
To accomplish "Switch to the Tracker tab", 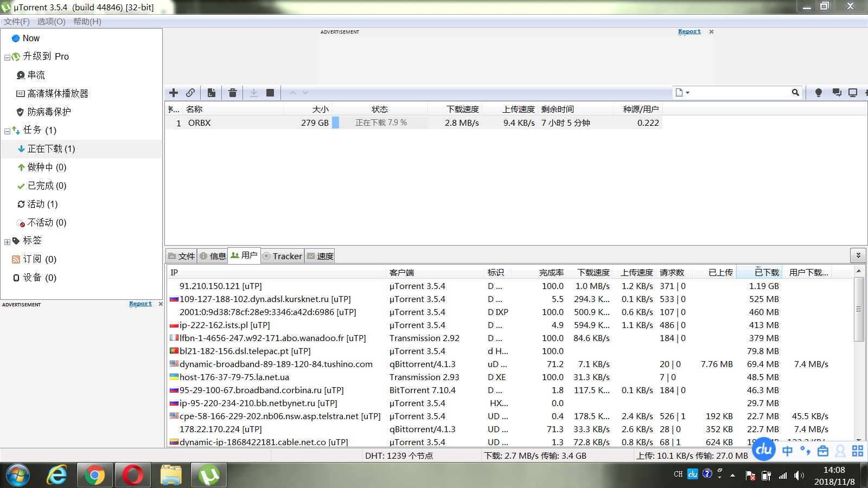I will pyautogui.click(x=282, y=256).
